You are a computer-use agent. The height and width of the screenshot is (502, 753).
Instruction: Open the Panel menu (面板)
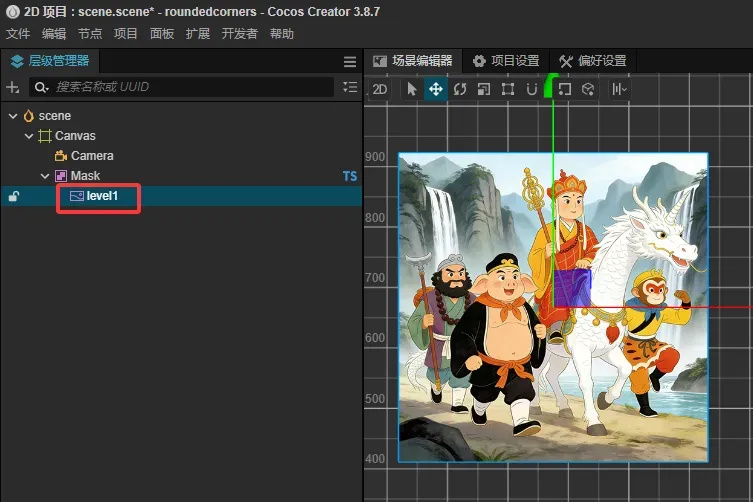tap(162, 34)
